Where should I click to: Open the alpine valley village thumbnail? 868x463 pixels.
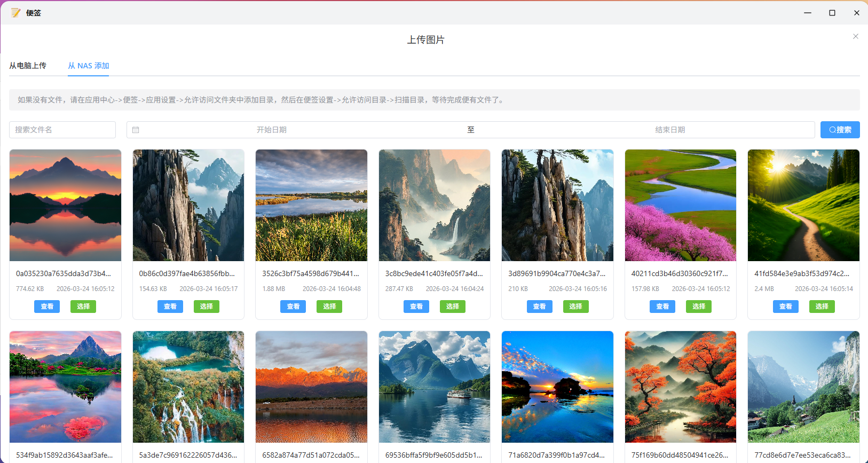tap(803, 387)
